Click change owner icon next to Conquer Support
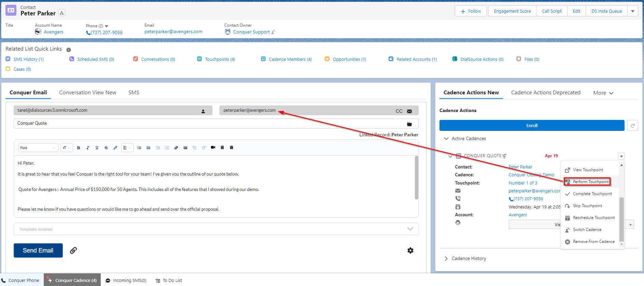 tap(273, 32)
